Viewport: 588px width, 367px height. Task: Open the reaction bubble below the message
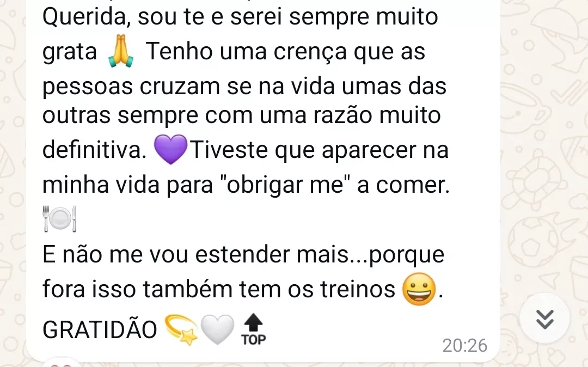click(x=62, y=363)
